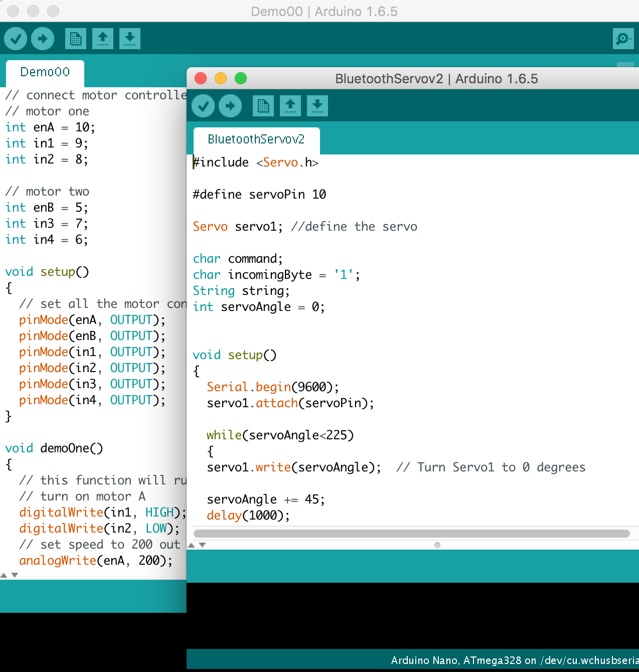Screen dimensions: 639x672
Task: Select the BluetoothServov2 sketch tab
Action: (x=256, y=140)
